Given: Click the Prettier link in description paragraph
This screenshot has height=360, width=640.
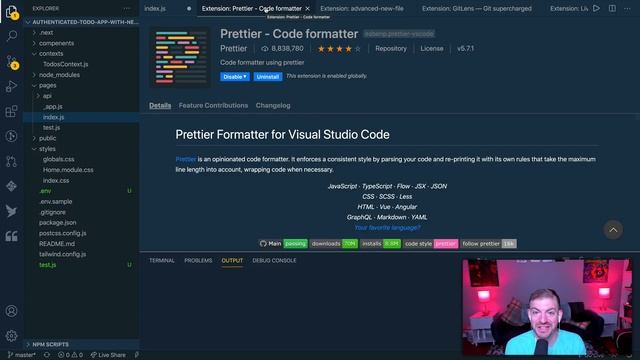Looking at the screenshot, I should click(x=186, y=159).
